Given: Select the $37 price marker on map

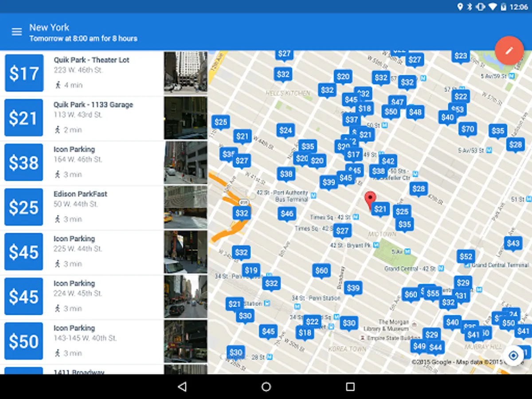Looking at the screenshot, I should (x=352, y=121).
